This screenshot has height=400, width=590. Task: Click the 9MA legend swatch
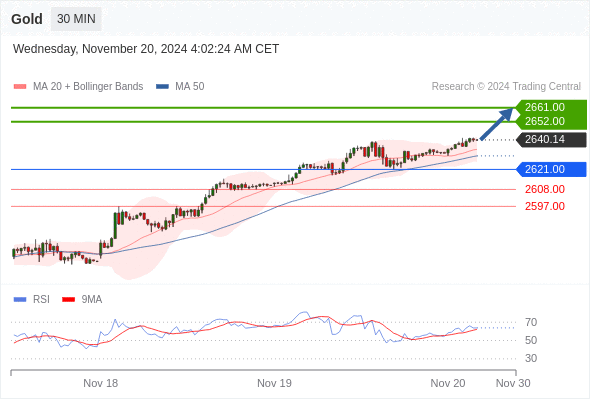(68, 300)
